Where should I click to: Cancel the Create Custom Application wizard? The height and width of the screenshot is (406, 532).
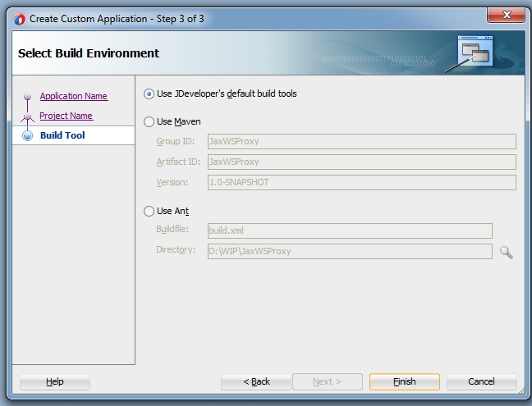click(x=481, y=381)
